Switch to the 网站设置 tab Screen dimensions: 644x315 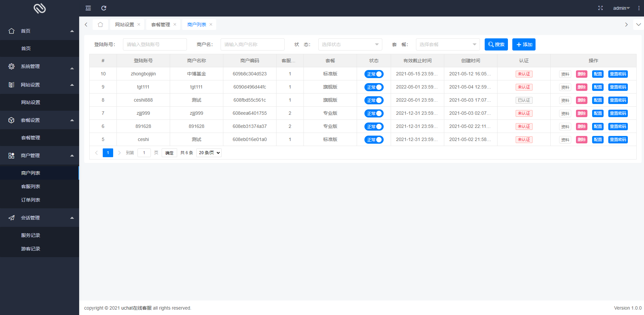click(125, 25)
